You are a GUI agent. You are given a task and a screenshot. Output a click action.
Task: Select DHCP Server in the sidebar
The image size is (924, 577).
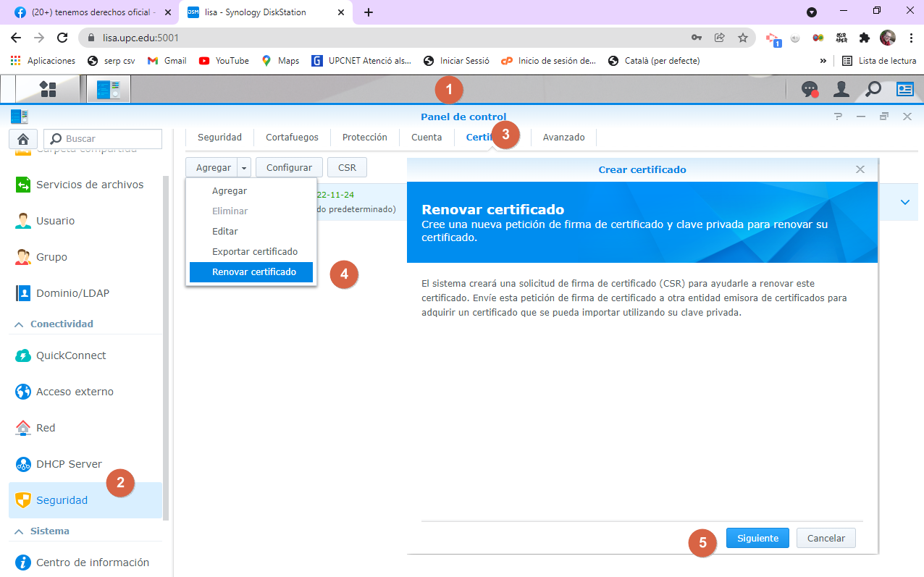tap(69, 464)
